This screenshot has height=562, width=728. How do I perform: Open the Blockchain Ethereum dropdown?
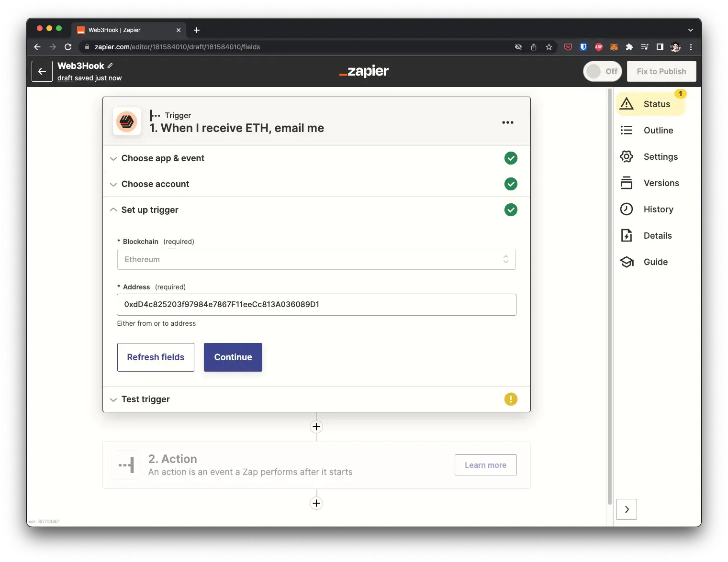click(x=316, y=259)
